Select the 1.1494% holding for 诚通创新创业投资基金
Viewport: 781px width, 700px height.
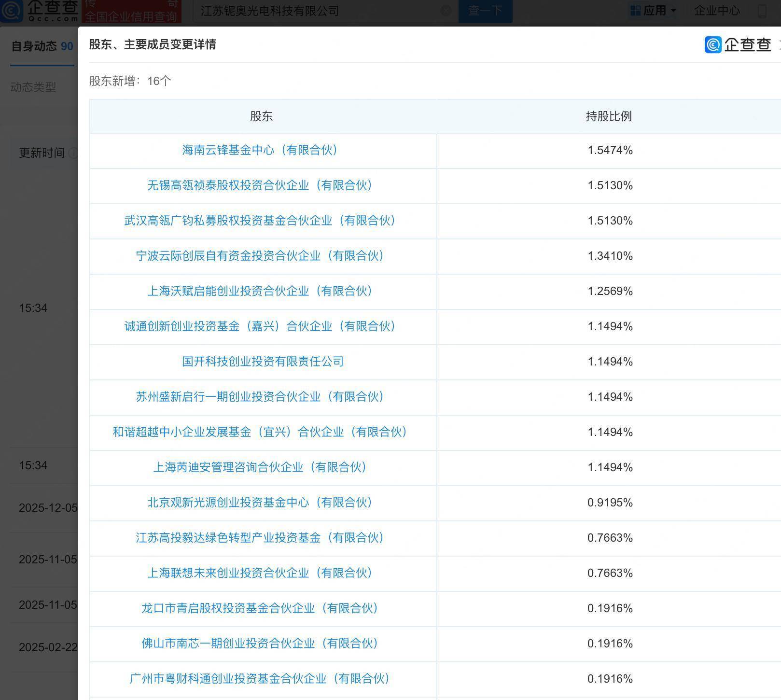(x=610, y=326)
